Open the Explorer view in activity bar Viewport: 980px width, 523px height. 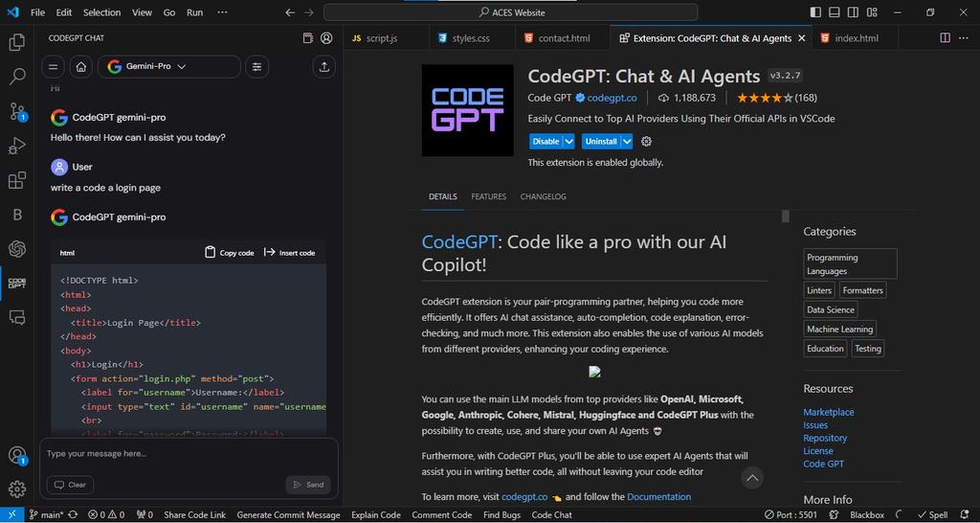click(x=17, y=42)
